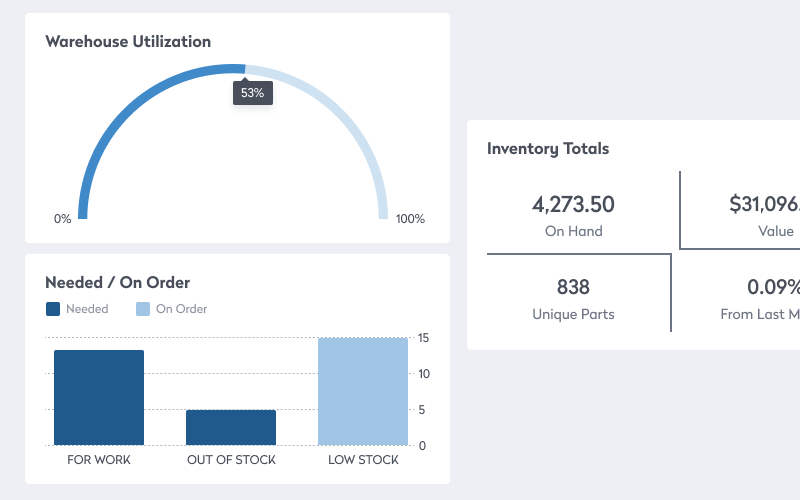
Task: Select the FOR WORK bar in chart
Action: tap(99, 397)
